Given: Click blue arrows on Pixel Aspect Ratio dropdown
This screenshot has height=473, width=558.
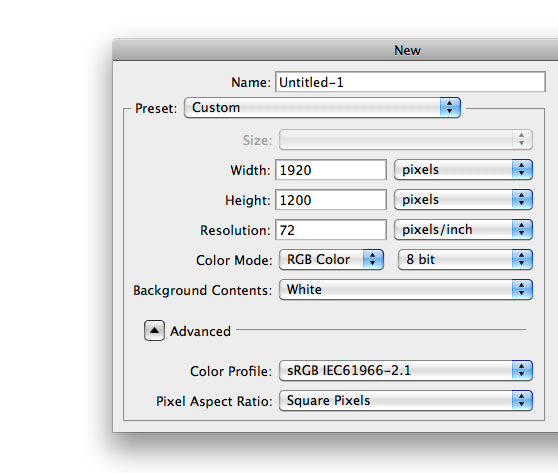Looking at the screenshot, I should (522, 400).
